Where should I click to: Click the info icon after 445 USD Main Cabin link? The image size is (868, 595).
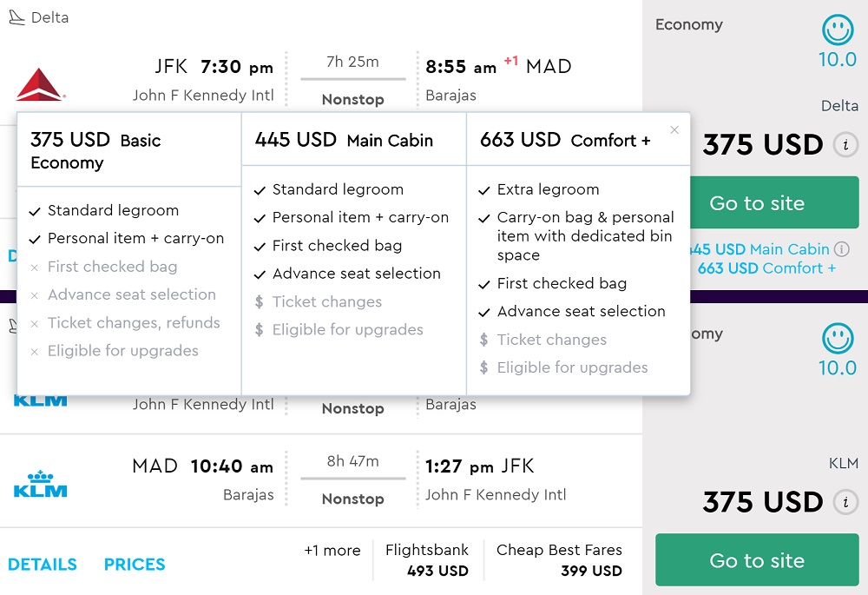pyautogui.click(x=841, y=249)
